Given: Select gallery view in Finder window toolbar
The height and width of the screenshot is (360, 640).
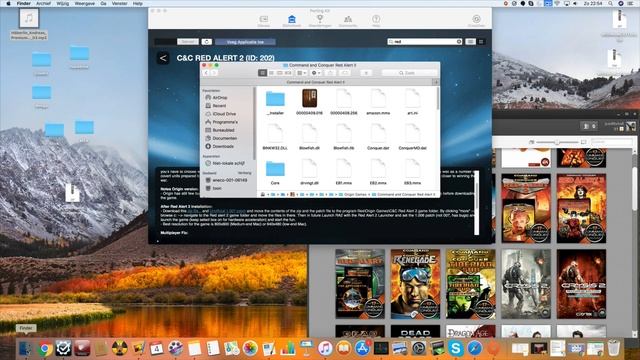Looking at the screenshot, I should click(288, 73).
